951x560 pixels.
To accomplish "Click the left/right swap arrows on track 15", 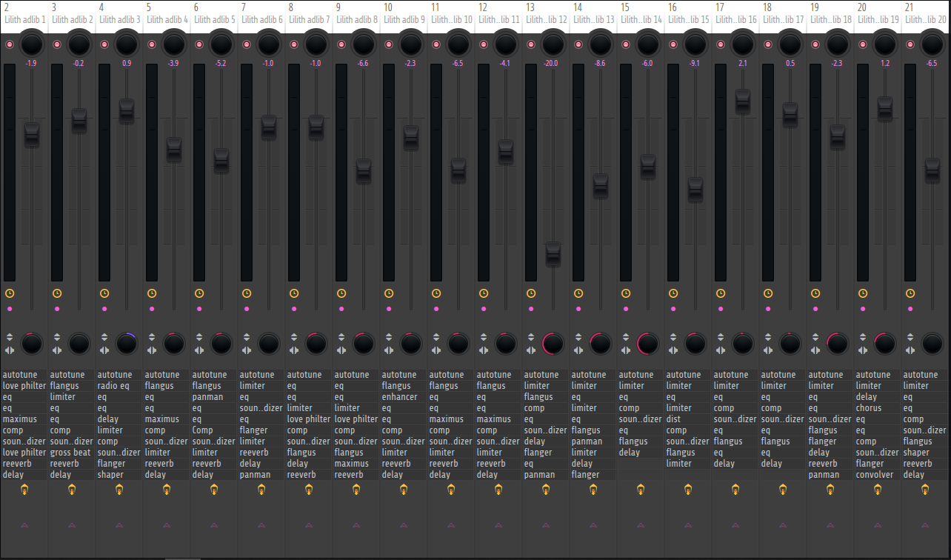I will (626, 350).
